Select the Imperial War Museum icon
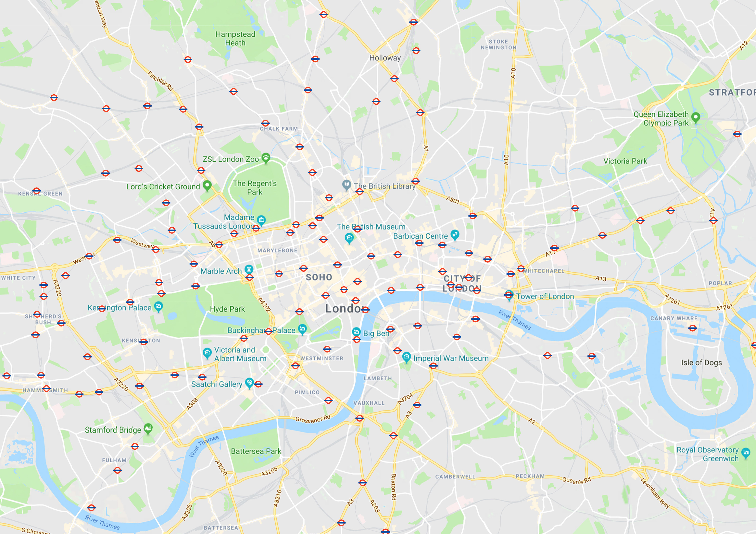Screen dimensions: 756x534 tap(407, 357)
